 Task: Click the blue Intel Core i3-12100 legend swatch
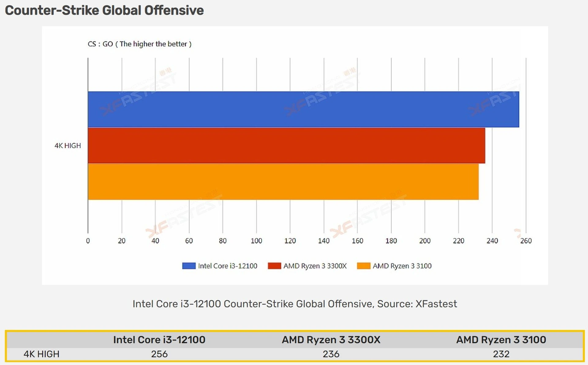pos(189,266)
